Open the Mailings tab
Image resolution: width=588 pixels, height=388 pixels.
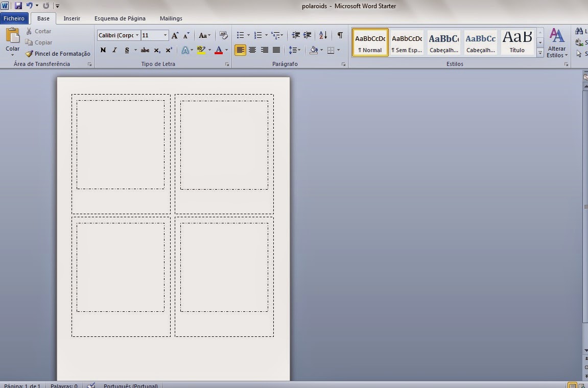click(x=171, y=18)
